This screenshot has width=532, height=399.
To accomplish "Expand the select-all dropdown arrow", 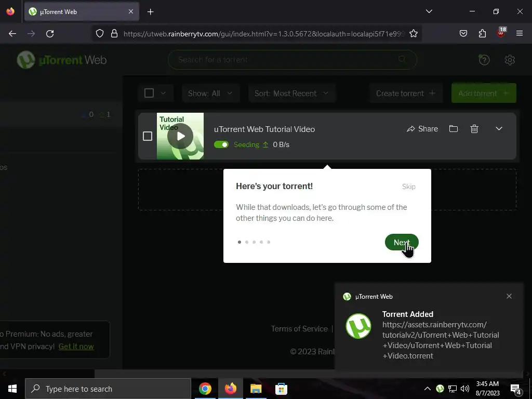I will (163, 94).
